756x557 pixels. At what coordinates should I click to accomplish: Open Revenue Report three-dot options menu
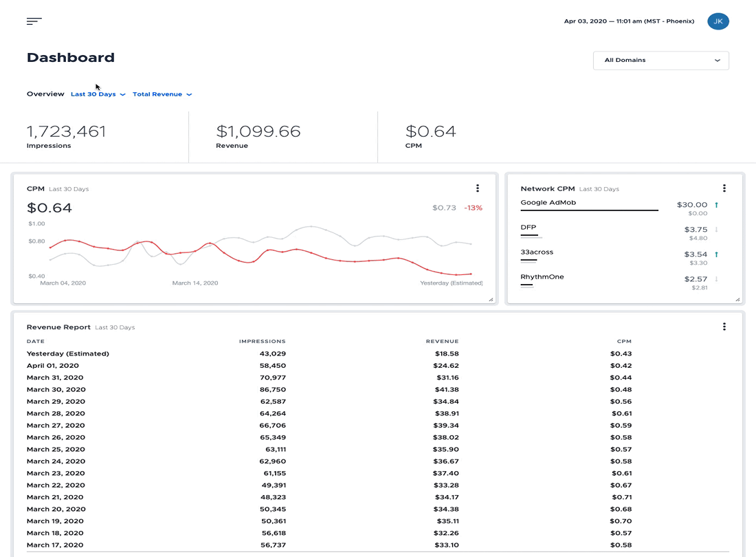tap(724, 327)
